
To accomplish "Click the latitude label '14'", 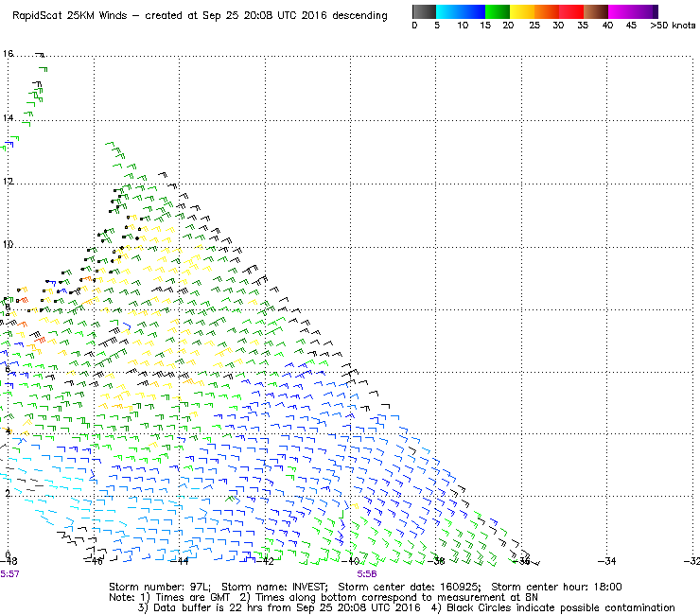I will point(8,118).
